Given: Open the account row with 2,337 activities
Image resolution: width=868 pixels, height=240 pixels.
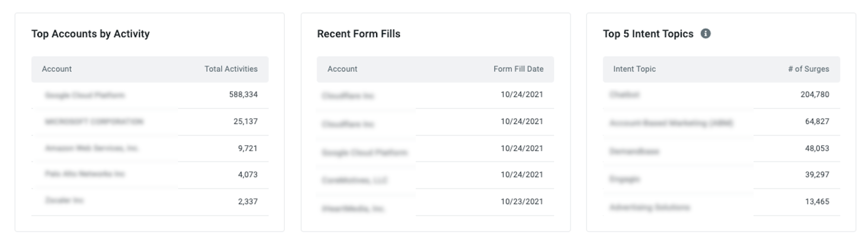Looking at the screenshot, I should point(150,202).
